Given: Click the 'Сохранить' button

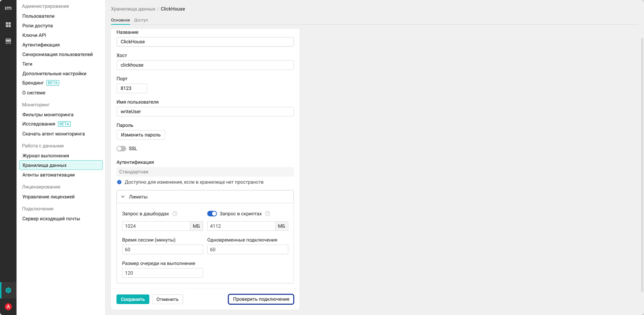Looking at the screenshot, I should 133,299.
